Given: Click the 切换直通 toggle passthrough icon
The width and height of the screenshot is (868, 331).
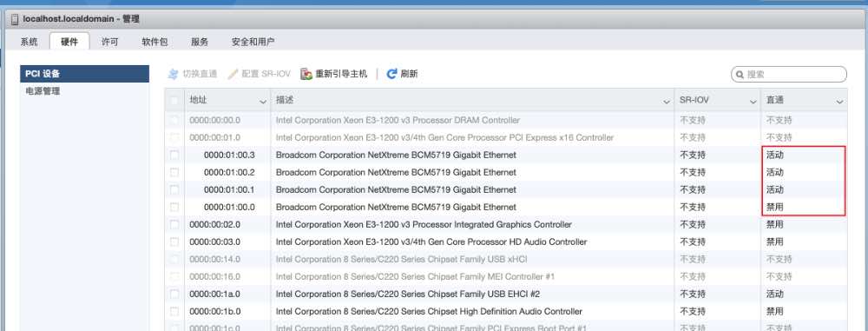Looking at the screenshot, I should (174, 74).
